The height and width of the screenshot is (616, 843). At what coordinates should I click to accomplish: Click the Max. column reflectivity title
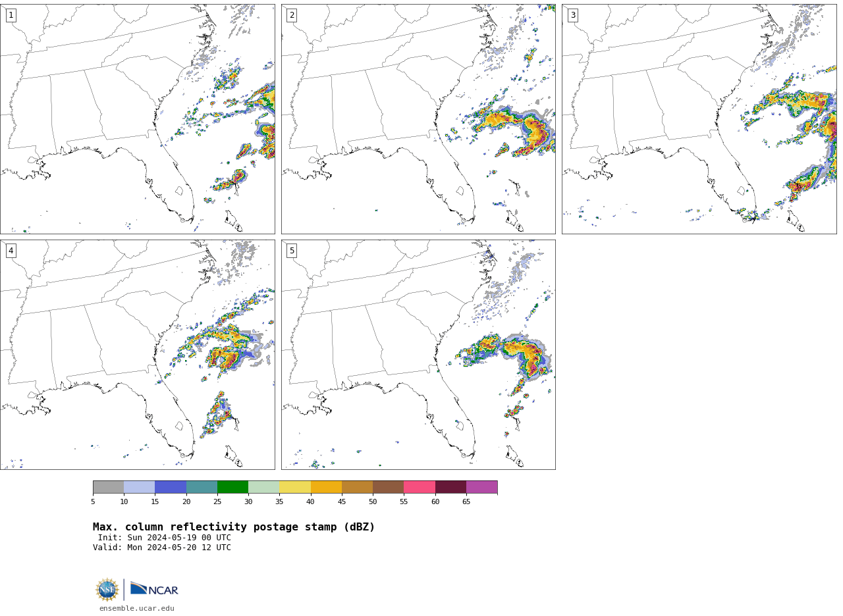tap(234, 527)
